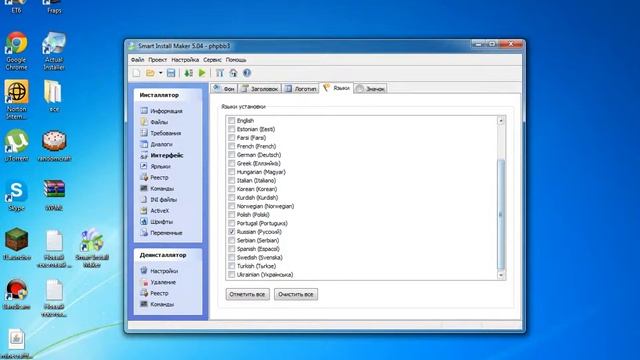640x360 pixels.
Task: Select the Skype desktop shortcut
Action: tap(16, 196)
